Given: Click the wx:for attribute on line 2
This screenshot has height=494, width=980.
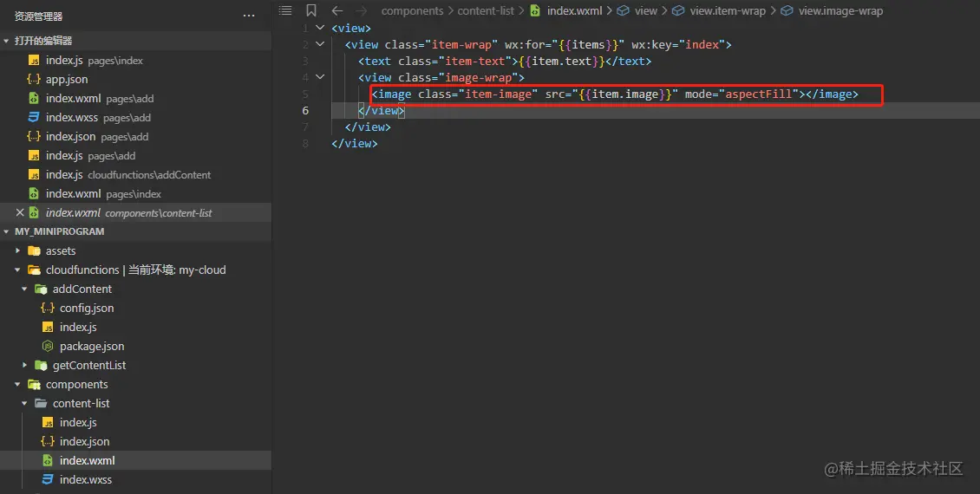Looking at the screenshot, I should 565,45.
